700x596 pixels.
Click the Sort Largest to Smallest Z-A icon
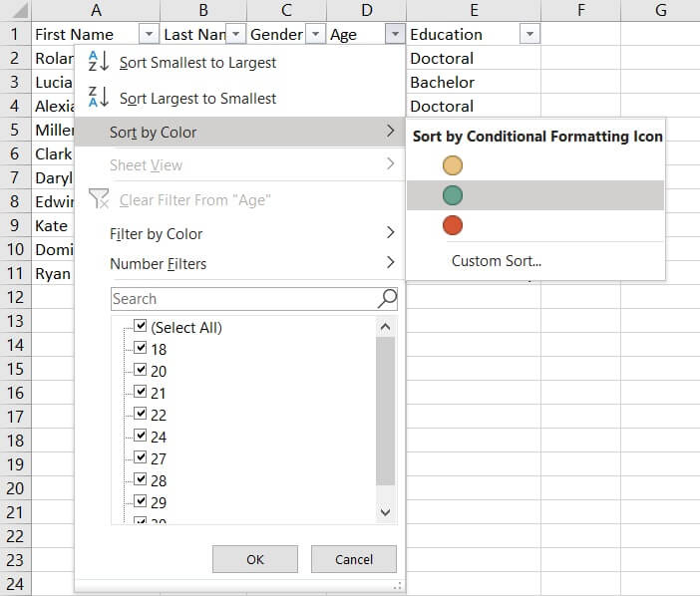98,98
